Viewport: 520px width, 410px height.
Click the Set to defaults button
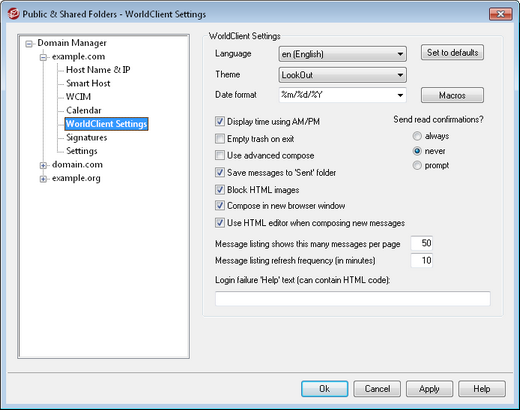(x=452, y=53)
